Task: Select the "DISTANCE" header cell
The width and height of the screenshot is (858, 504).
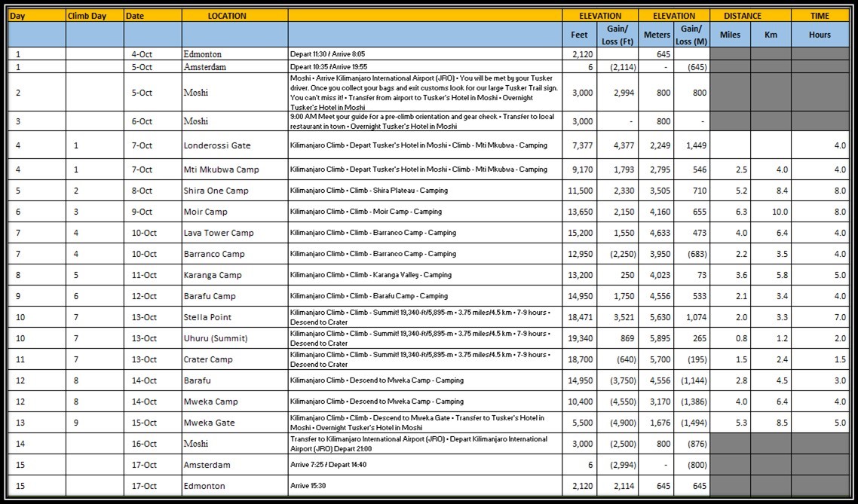Action: (x=750, y=16)
